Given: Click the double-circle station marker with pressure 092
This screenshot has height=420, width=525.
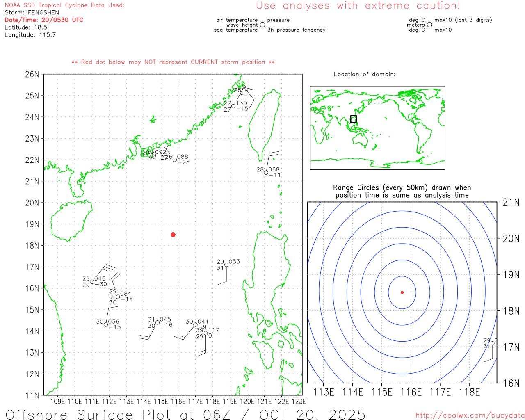Looking at the screenshot, I should 152,155.
